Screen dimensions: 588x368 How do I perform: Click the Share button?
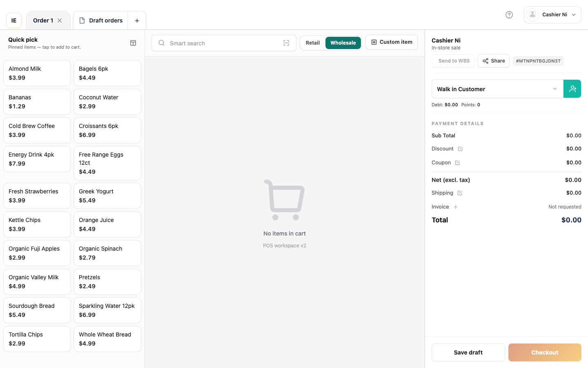point(494,61)
